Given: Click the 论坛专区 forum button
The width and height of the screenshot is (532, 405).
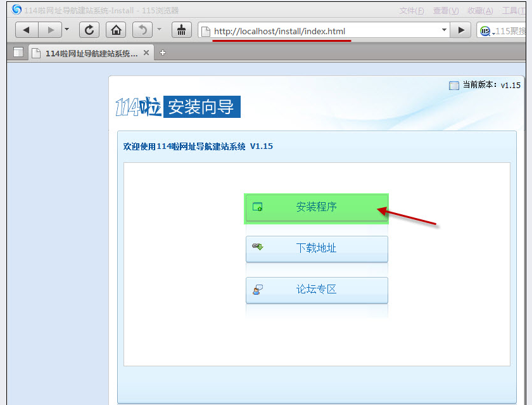Looking at the screenshot, I should [x=317, y=290].
